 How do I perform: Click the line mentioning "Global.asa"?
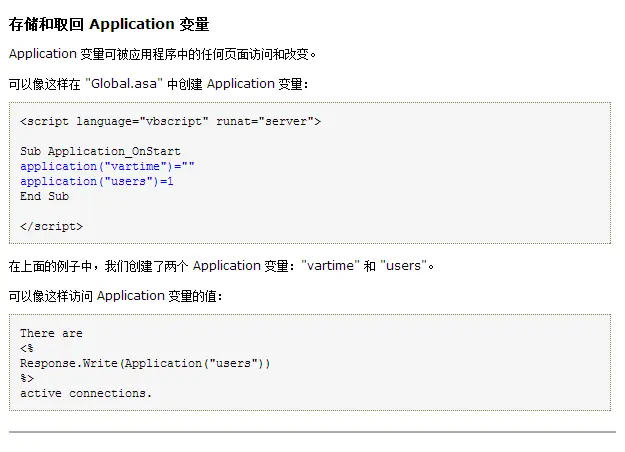(x=158, y=84)
